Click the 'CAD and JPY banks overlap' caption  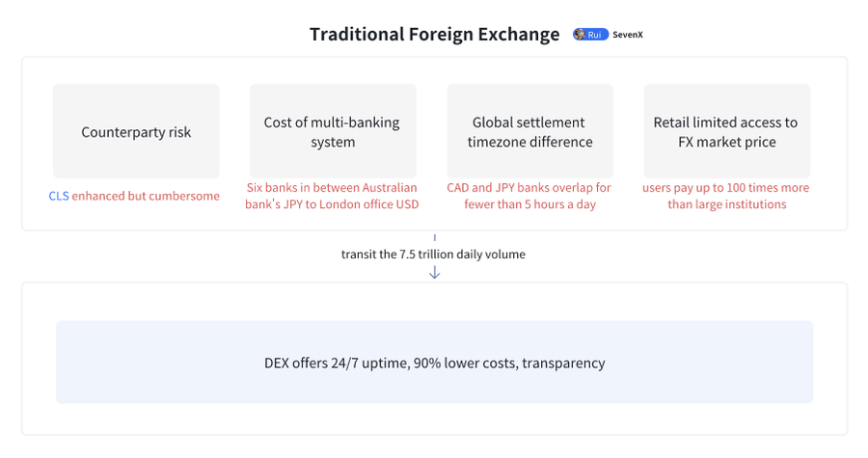pyautogui.click(x=529, y=187)
